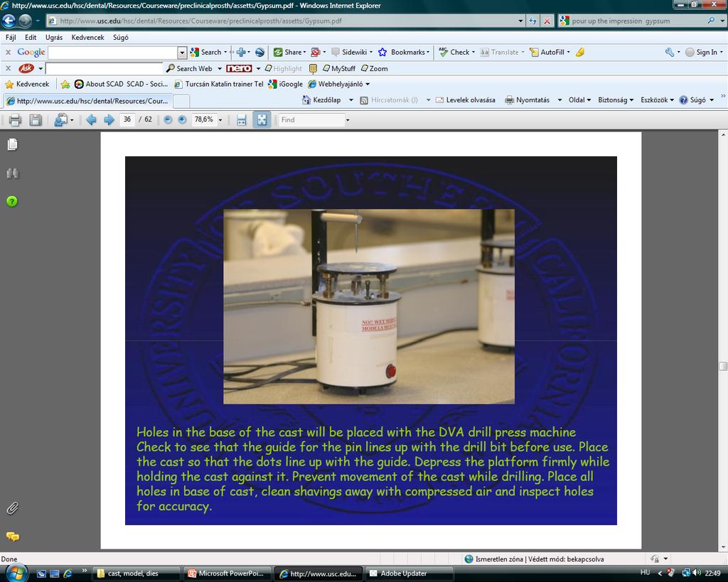Image resolution: width=728 pixels, height=582 pixels.
Task: Expand the Nyomtatás options arrow
Action: [x=560, y=99]
